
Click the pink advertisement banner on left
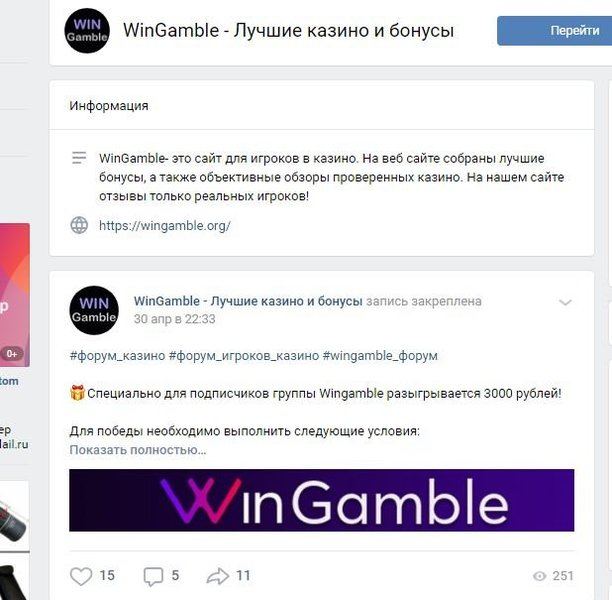pos(14,295)
